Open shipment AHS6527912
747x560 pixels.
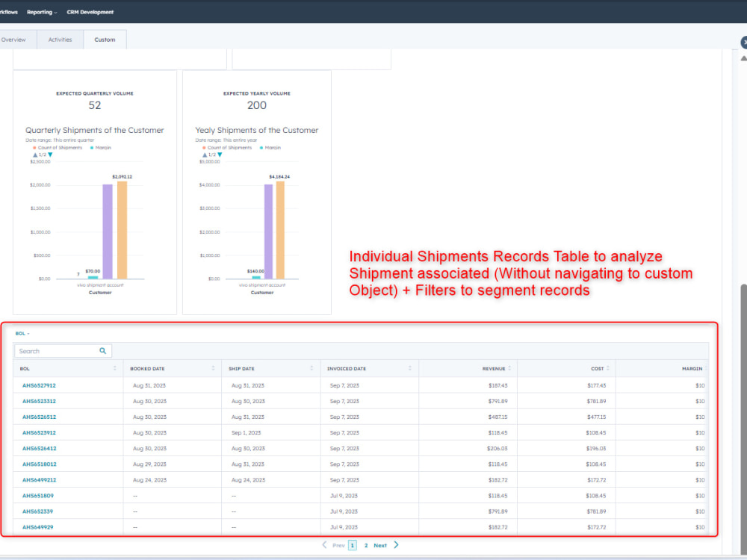[x=39, y=385]
